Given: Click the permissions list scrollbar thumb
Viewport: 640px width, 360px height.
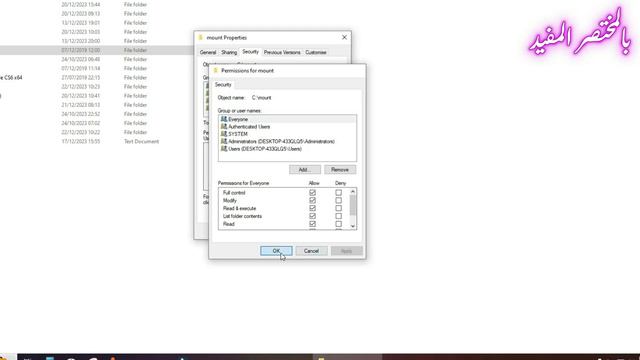Looking at the screenshot, I should (353, 204).
